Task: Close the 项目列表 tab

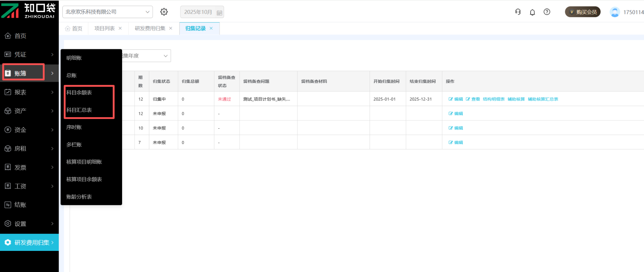Action: click(120, 28)
